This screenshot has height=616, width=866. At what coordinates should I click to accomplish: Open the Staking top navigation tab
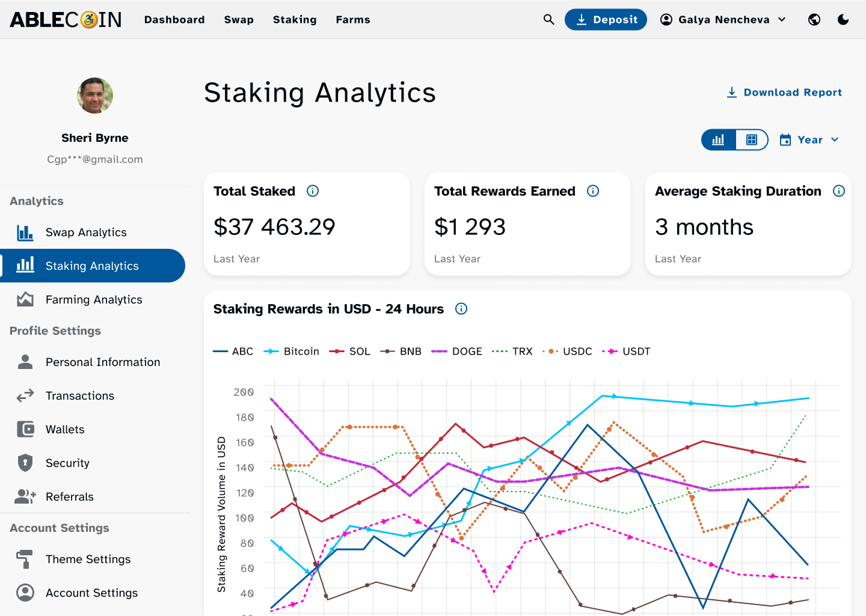[295, 20]
